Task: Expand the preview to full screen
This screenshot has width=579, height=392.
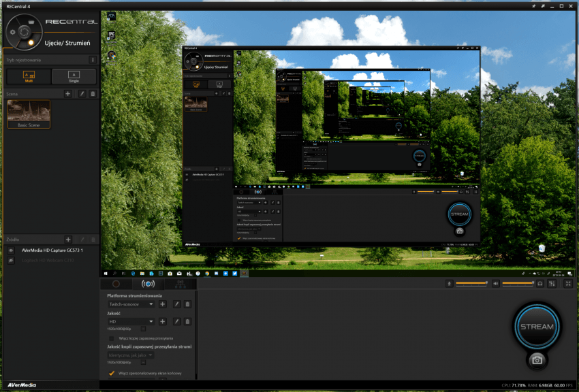Action: point(568,283)
